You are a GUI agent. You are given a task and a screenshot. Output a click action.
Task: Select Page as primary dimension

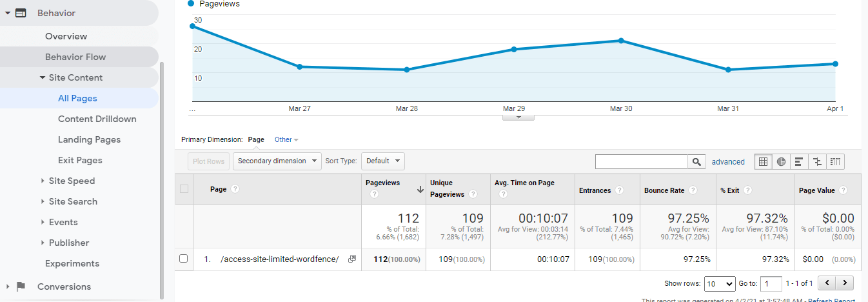(256, 139)
